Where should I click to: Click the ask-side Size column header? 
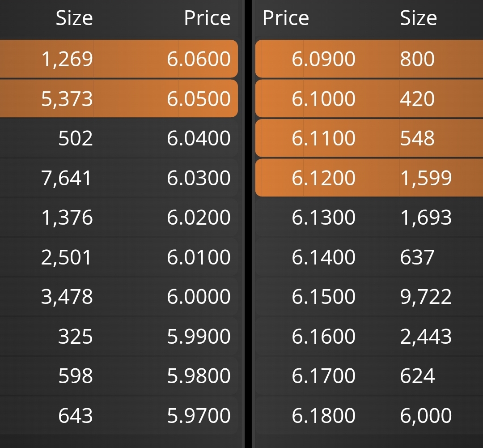click(x=418, y=18)
